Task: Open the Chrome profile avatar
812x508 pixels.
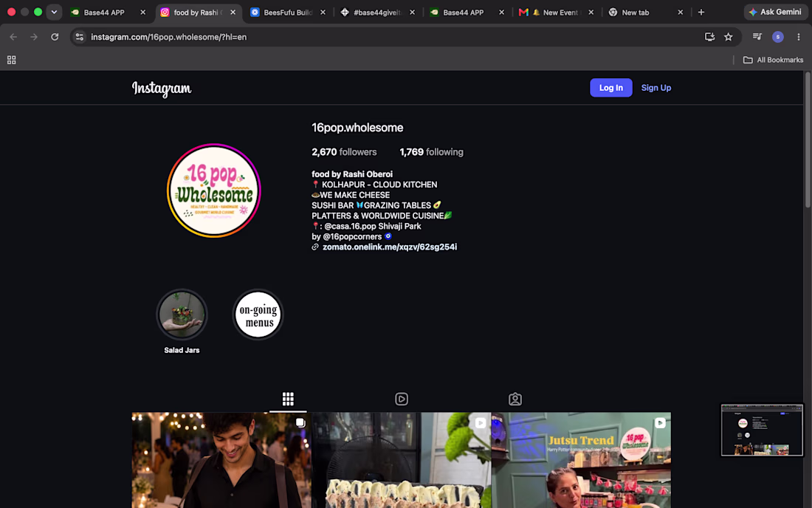Action: pyautogui.click(x=778, y=37)
